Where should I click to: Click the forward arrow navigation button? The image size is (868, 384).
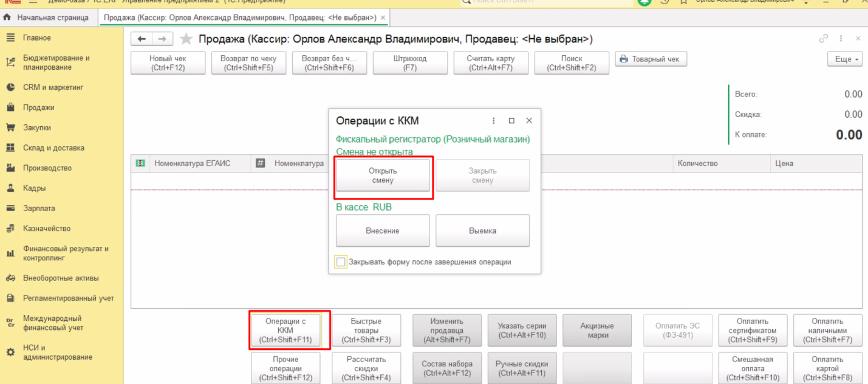click(x=162, y=39)
